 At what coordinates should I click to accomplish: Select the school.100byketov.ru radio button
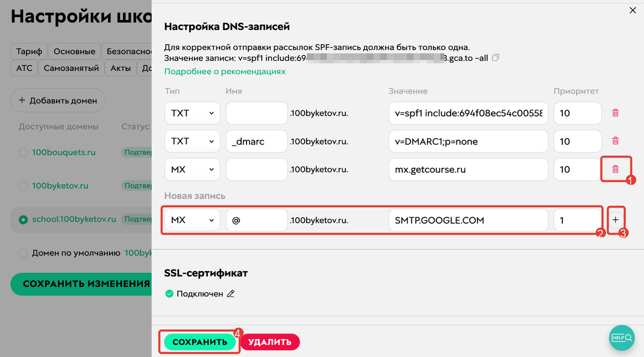(24, 219)
